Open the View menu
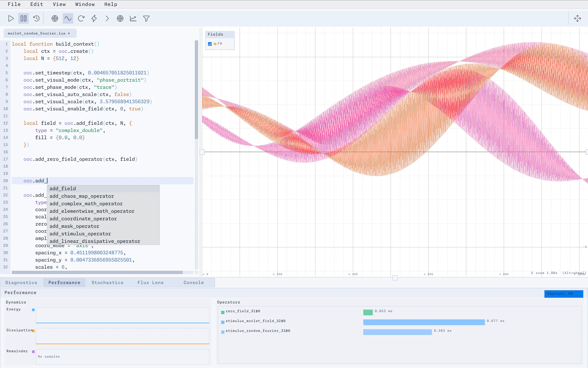 tap(59, 4)
